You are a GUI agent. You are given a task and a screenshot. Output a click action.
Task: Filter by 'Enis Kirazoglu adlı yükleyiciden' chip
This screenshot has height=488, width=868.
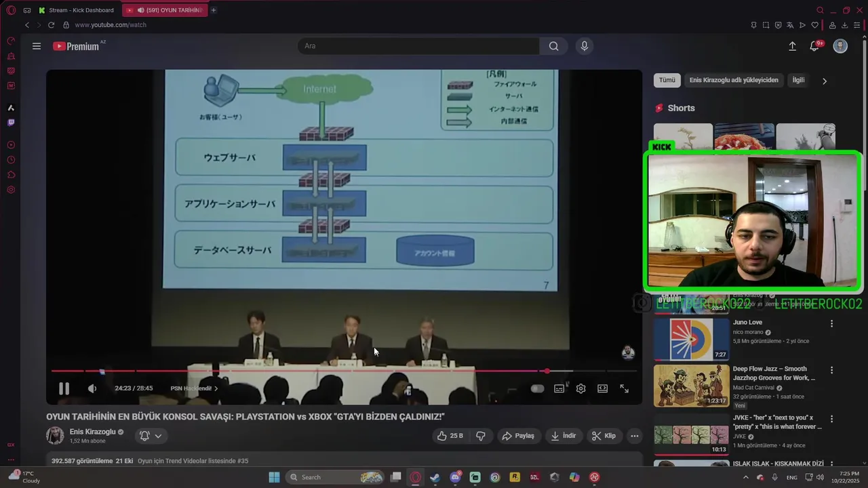coord(734,80)
